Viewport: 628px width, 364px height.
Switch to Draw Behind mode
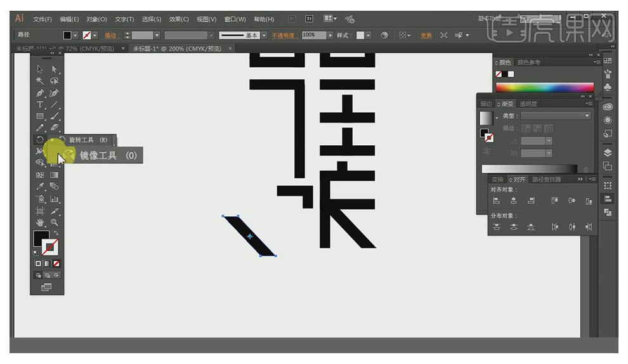(48, 275)
